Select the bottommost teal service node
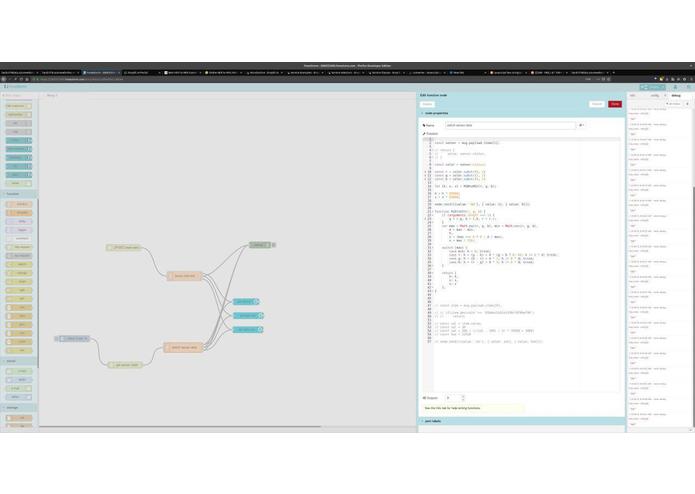This screenshot has height=494, width=695. point(248,330)
